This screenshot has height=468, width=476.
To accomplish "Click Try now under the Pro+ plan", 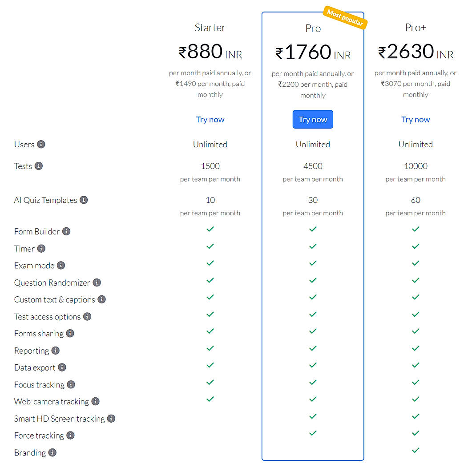I will 415,119.
